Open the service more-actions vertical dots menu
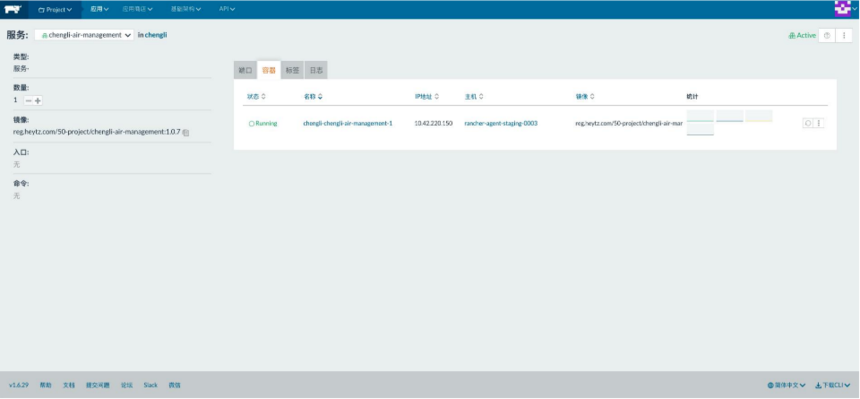 [x=844, y=35]
